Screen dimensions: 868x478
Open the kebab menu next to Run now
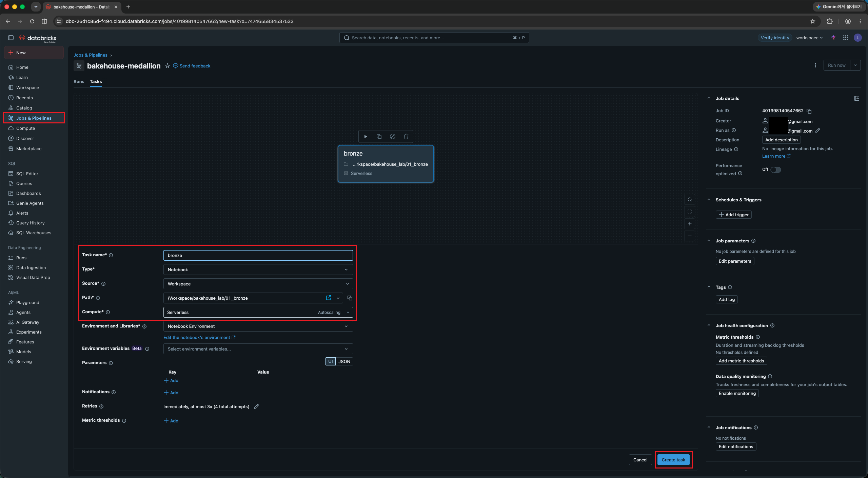point(815,65)
